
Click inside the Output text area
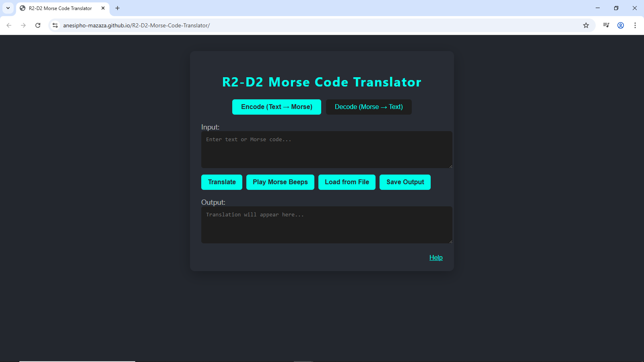327,225
